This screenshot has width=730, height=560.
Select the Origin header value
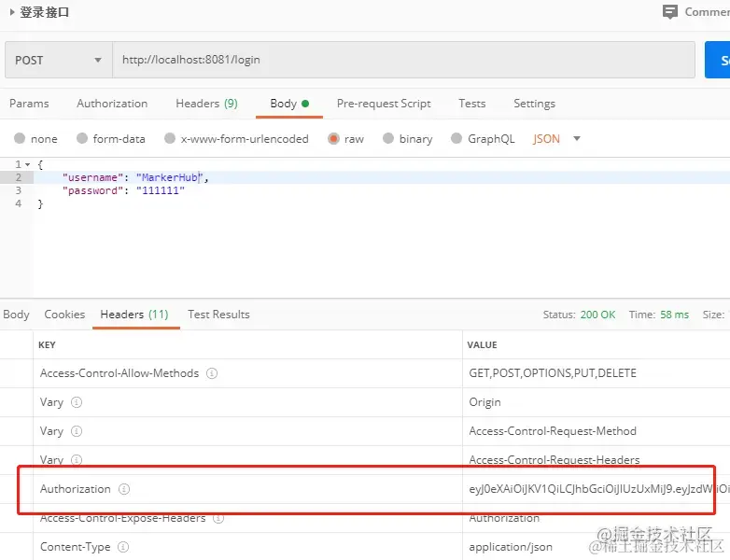(x=484, y=402)
